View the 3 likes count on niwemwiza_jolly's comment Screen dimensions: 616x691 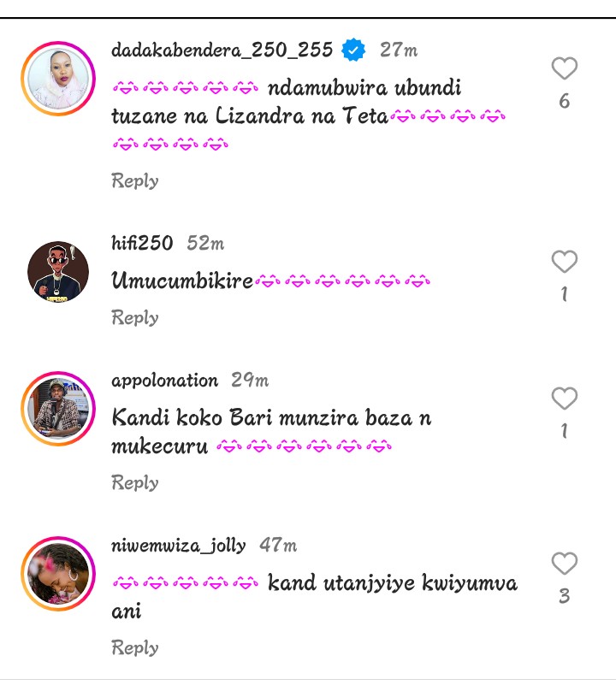point(564,596)
